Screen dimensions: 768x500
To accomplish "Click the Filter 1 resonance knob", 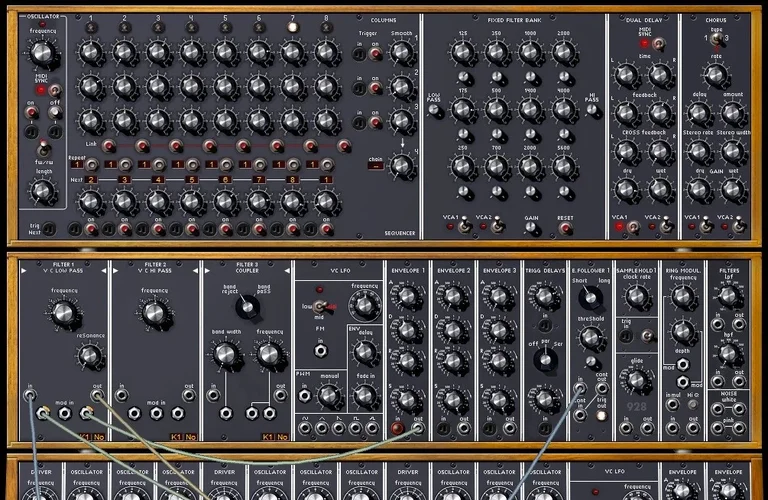I will point(90,356).
